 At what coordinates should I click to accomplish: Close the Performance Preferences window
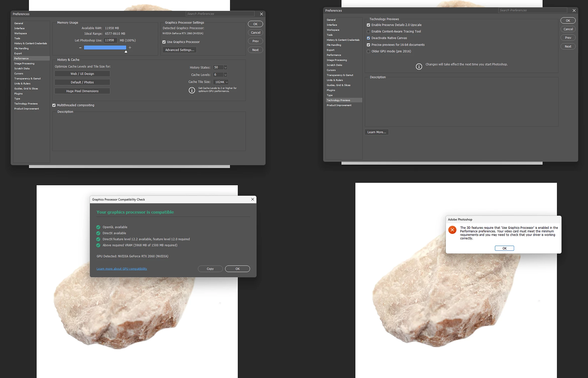[x=261, y=14]
